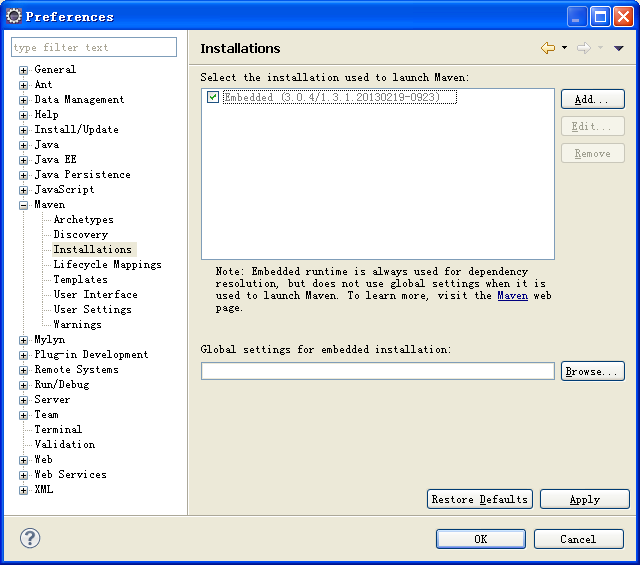Confirm with the OK button
The image size is (640, 565).
tap(481, 539)
